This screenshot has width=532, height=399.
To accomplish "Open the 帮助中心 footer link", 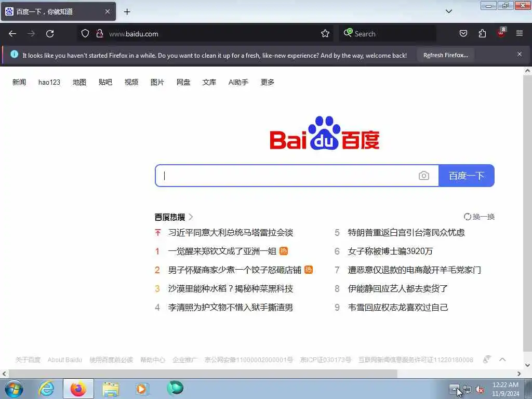I will tap(153, 360).
